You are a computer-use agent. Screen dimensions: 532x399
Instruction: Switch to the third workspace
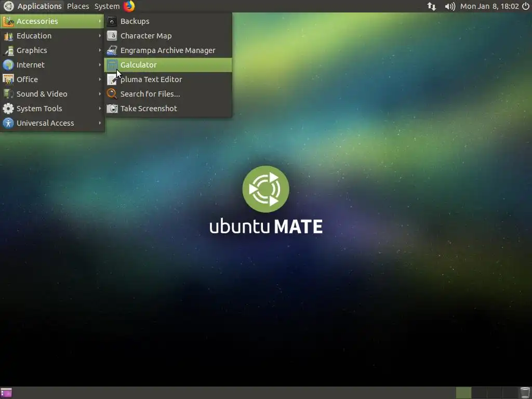(x=495, y=393)
